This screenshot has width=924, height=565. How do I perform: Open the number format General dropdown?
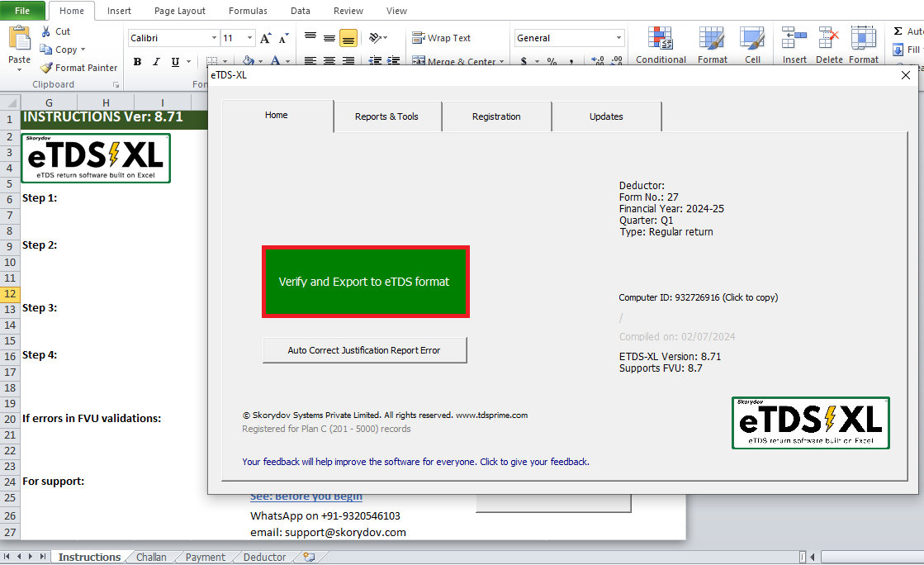[x=618, y=38]
